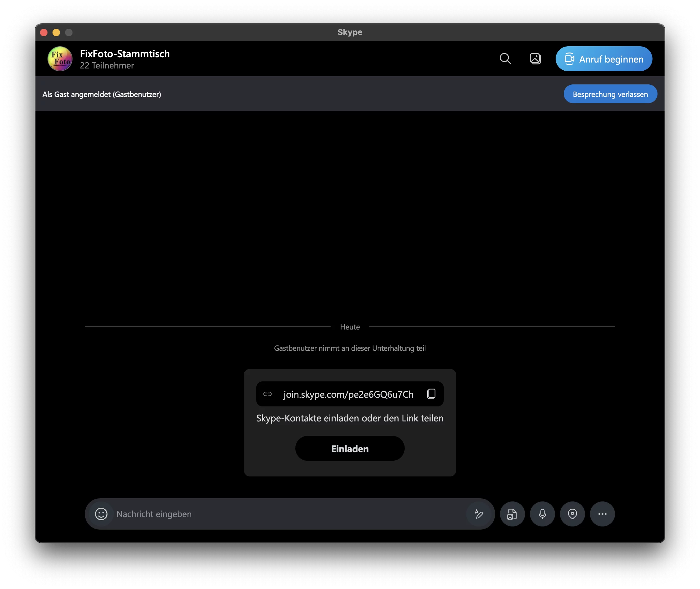Click the link chain icon
The image size is (700, 589).
[267, 394]
